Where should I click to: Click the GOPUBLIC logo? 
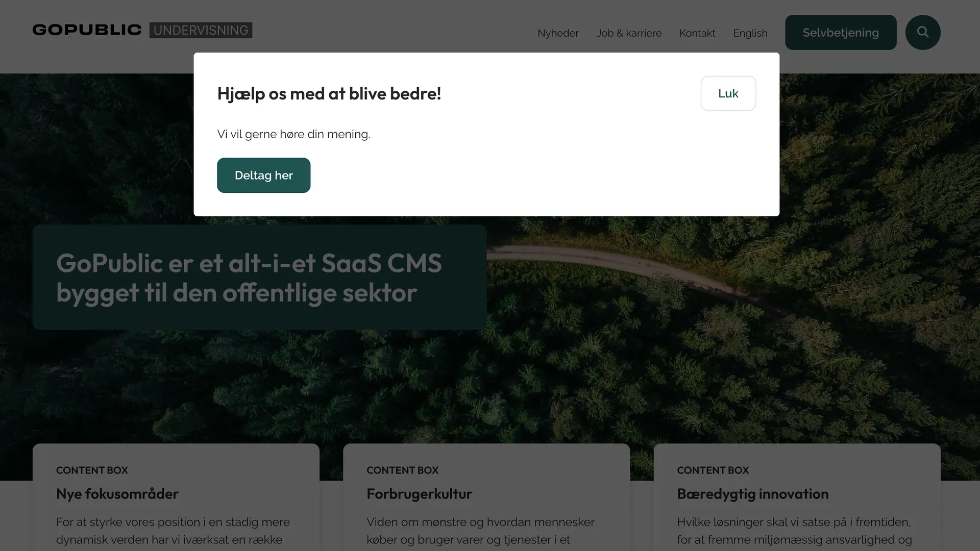pyautogui.click(x=87, y=30)
